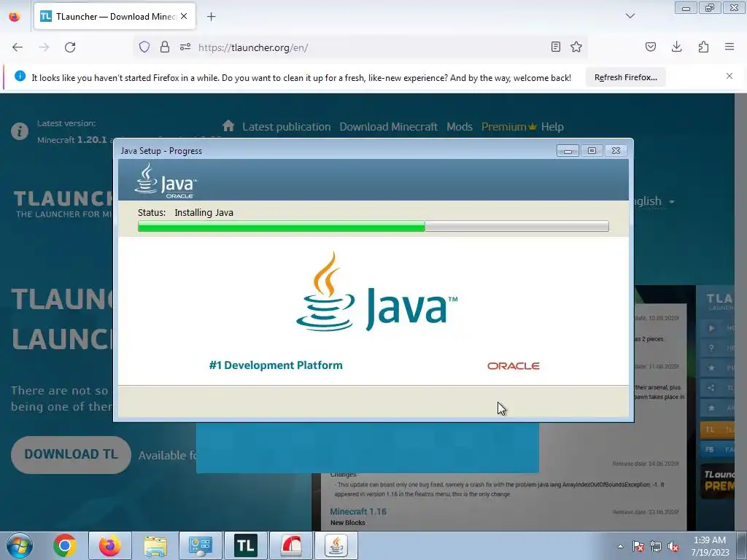Open File Explorer from the taskbar
747x560 pixels.
(155, 545)
